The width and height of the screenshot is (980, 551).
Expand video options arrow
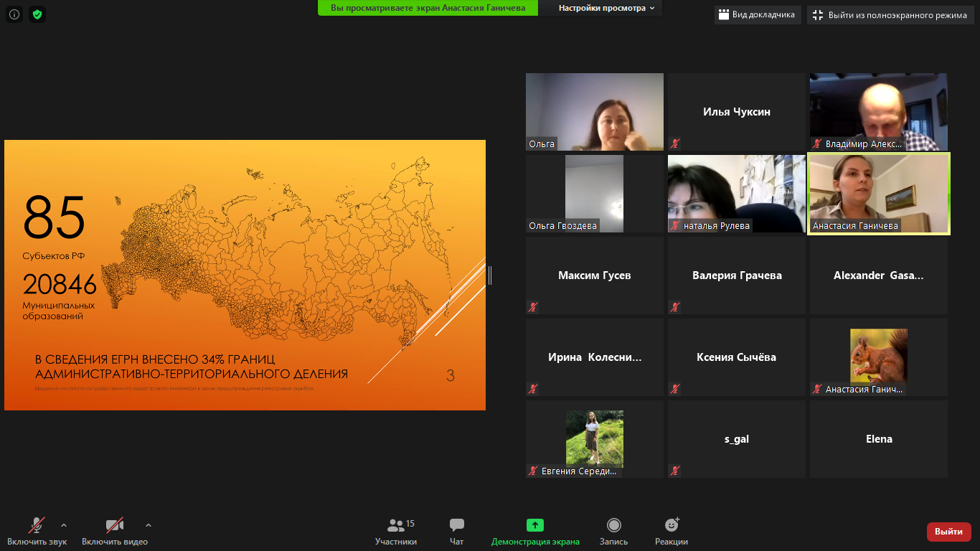click(149, 524)
